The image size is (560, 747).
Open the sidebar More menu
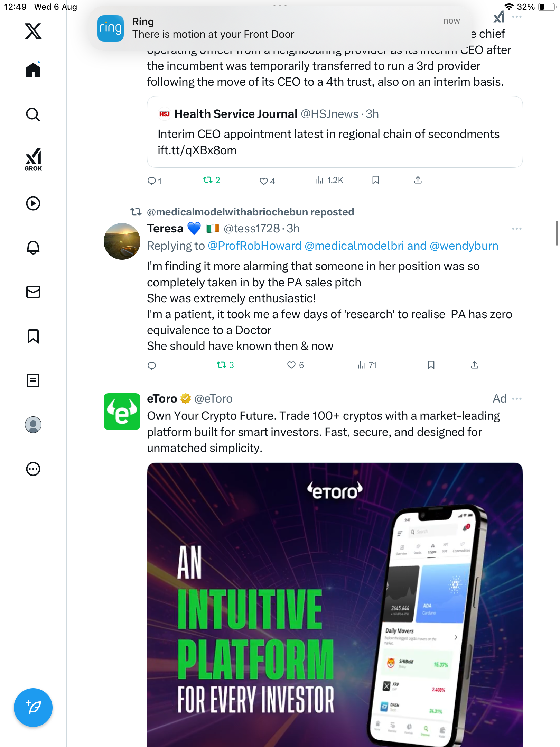pos(33,469)
